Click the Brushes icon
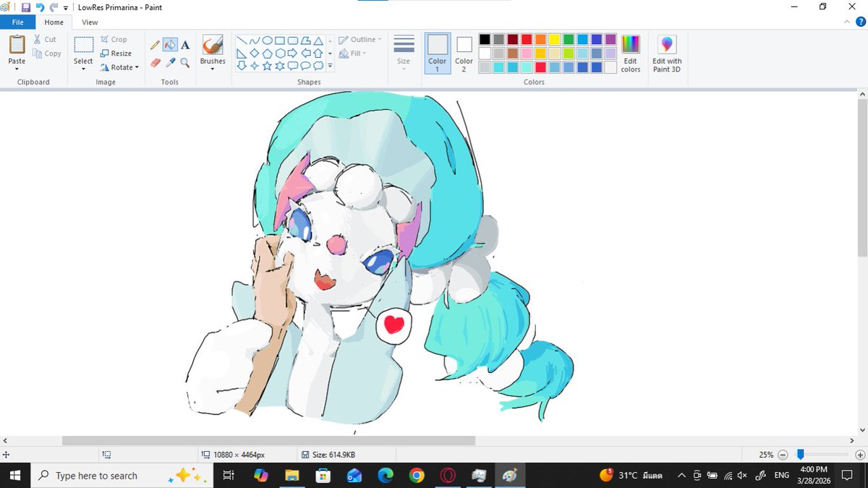 coord(213,46)
